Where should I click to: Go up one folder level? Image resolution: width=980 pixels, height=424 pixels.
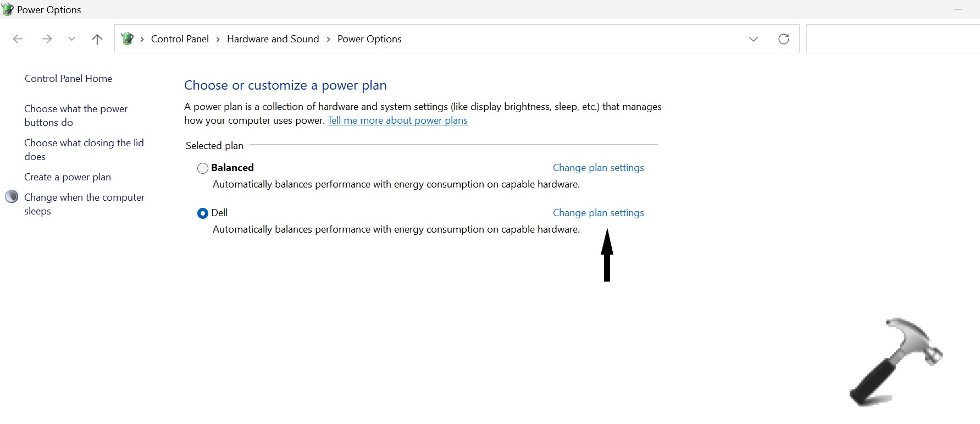pyautogui.click(x=97, y=39)
